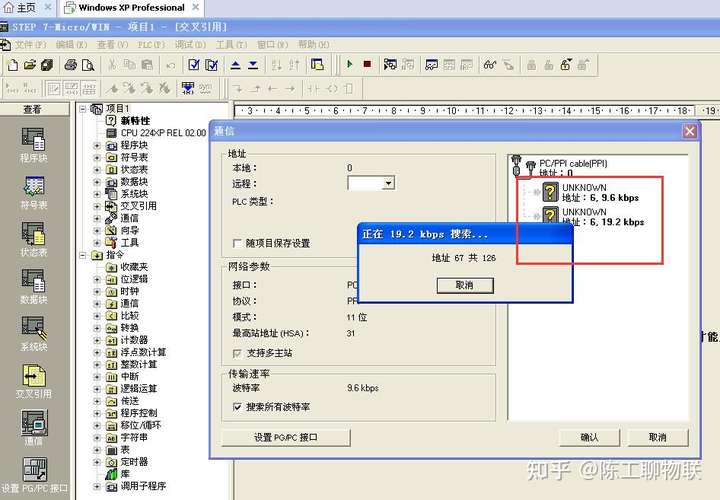This screenshot has height=500, width=720.
Task: Open 设置 PG/PC 接口 in the sidebar
Action: 34,475
